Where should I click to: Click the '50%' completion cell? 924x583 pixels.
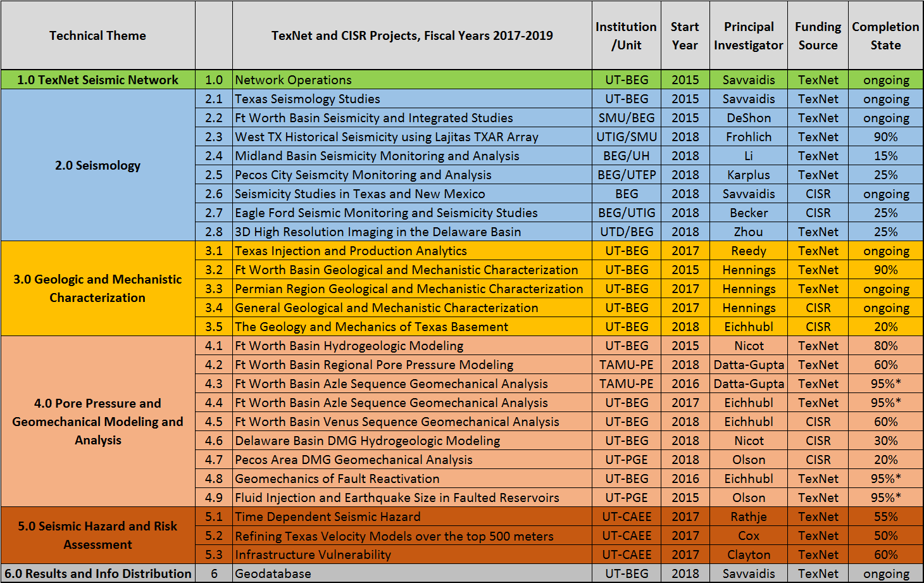(x=885, y=536)
